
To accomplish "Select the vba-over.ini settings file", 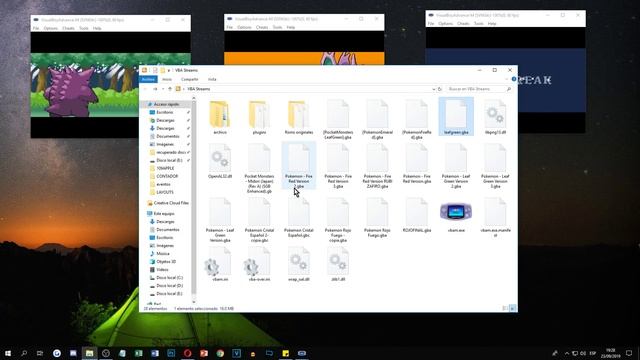I will (259, 264).
